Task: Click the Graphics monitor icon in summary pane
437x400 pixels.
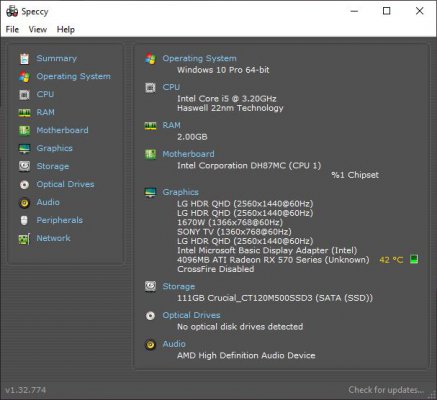Action: tap(150, 192)
